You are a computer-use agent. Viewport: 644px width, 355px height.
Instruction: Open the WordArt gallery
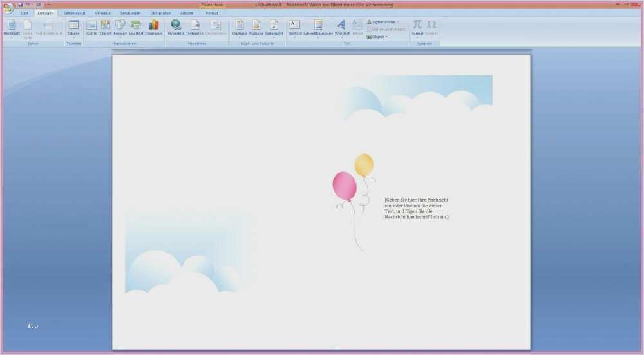coord(341,27)
